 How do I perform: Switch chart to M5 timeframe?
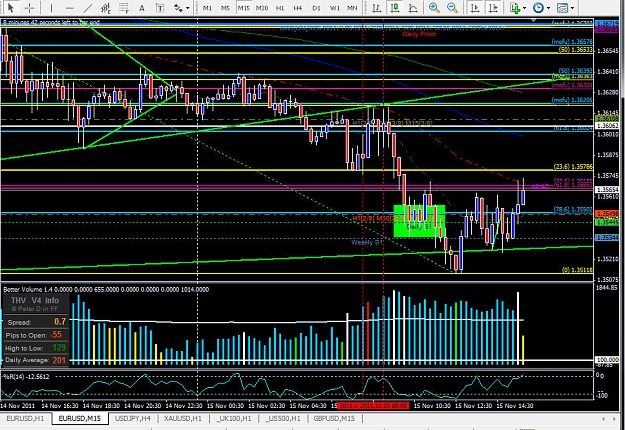click(225, 8)
